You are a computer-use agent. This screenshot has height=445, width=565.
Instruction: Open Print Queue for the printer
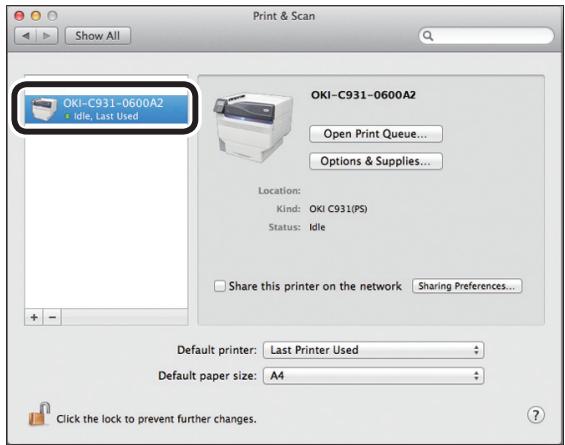click(x=376, y=134)
